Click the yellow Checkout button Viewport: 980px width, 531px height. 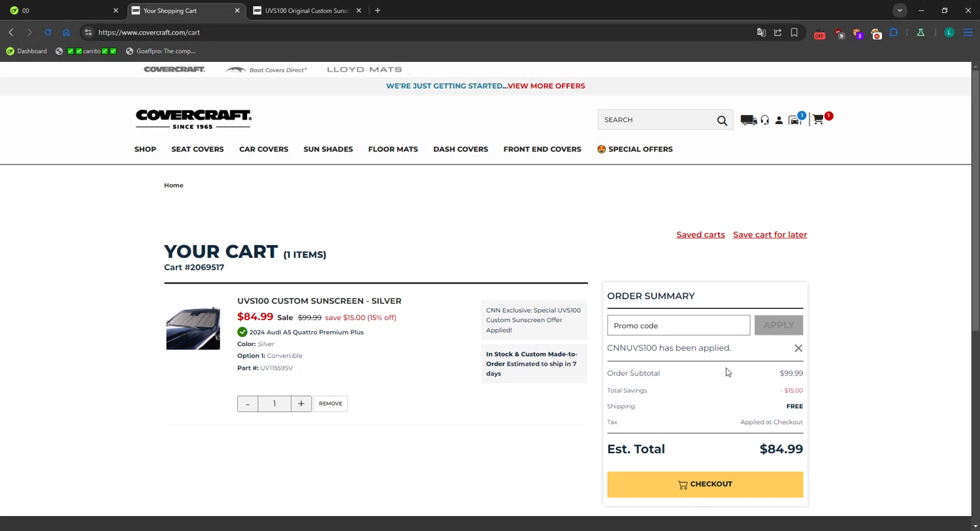[x=705, y=485]
